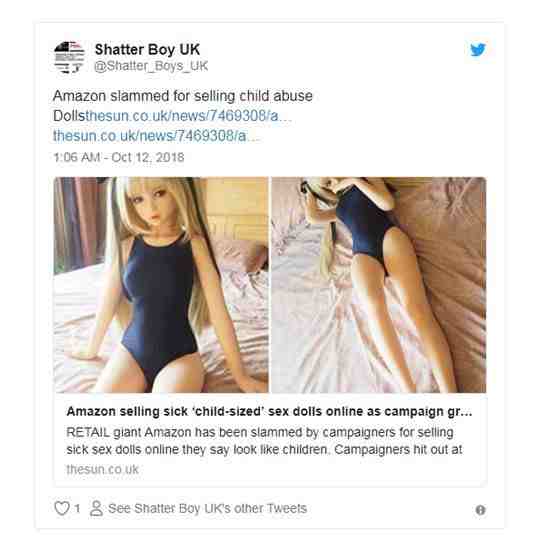Visit the @Shatter_Boys_UK handle link
The width and height of the screenshot is (558, 542).
151,66
